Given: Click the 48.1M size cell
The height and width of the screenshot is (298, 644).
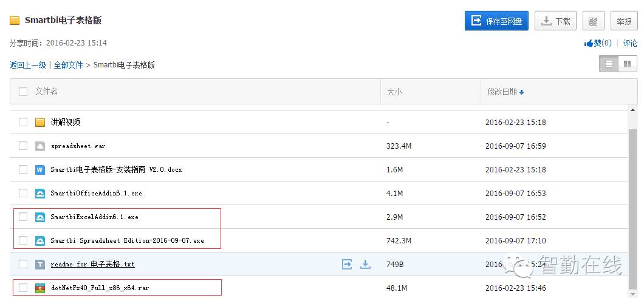Looking at the screenshot, I should (397, 288).
